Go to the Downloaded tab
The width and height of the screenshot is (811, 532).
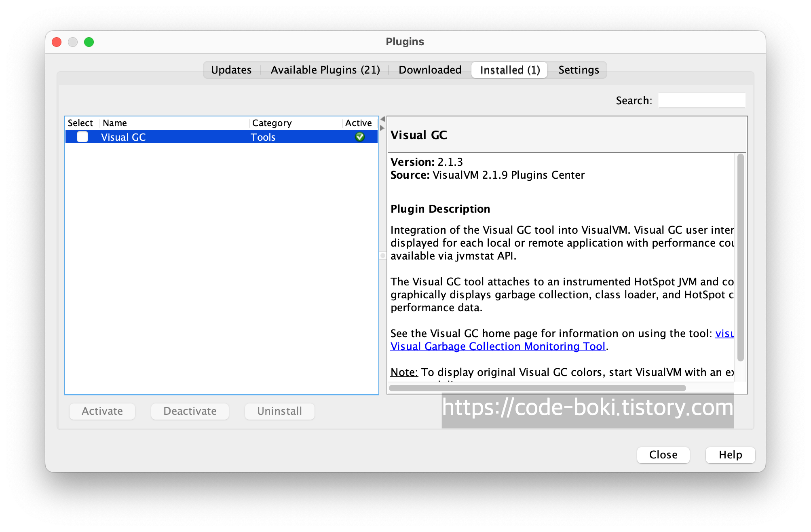click(430, 70)
